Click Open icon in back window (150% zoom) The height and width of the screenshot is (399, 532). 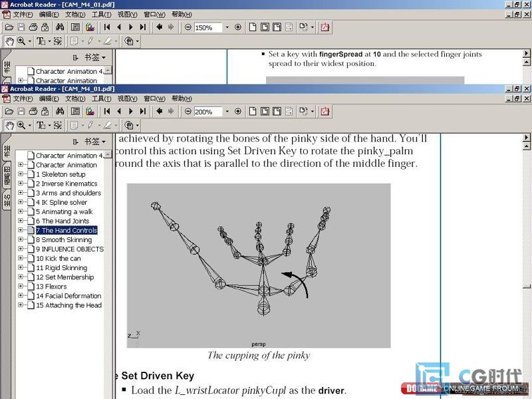(9, 27)
